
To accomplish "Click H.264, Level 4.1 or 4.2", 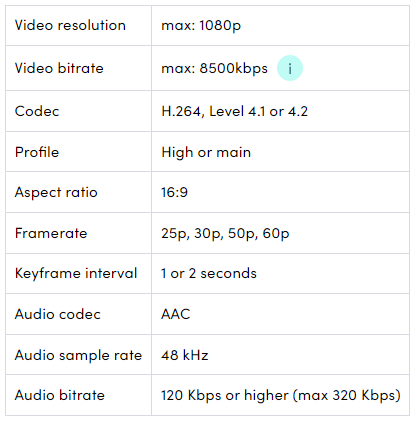I will pos(234,111).
